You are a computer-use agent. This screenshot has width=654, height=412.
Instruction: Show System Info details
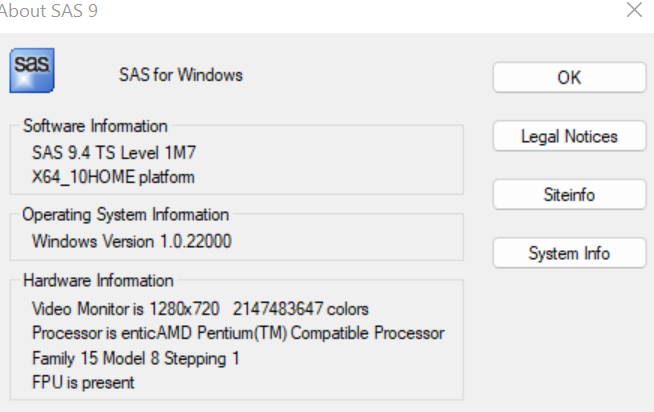click(569, 254)
